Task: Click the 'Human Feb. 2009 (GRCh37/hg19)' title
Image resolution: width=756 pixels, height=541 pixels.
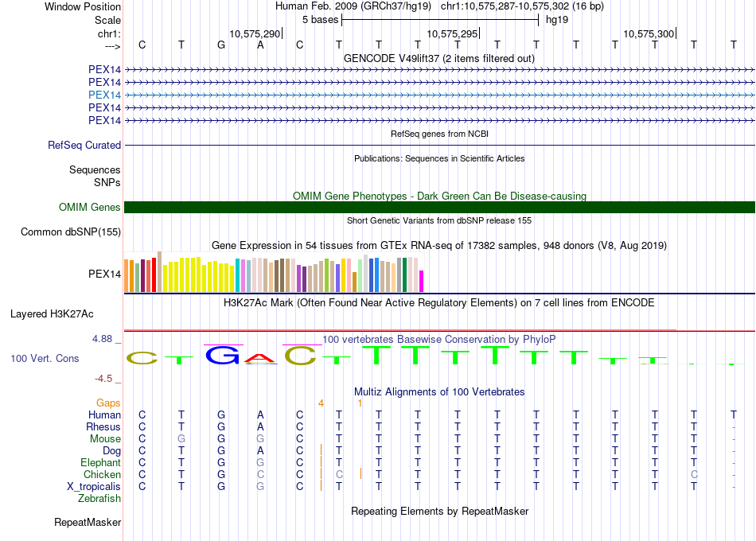Action: tap(353, 6)
